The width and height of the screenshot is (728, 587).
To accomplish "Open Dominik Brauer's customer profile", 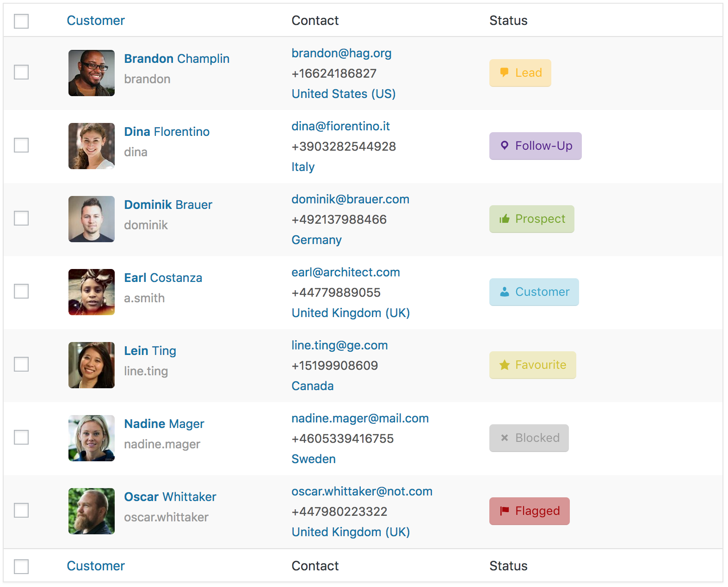I will pos(168,205).
